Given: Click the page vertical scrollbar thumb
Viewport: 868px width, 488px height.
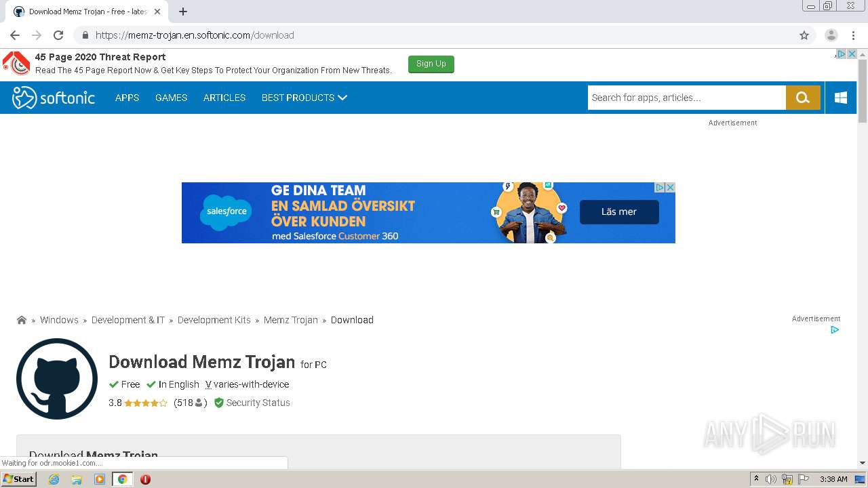Looking at the screenshot, I should coord(863,91).
